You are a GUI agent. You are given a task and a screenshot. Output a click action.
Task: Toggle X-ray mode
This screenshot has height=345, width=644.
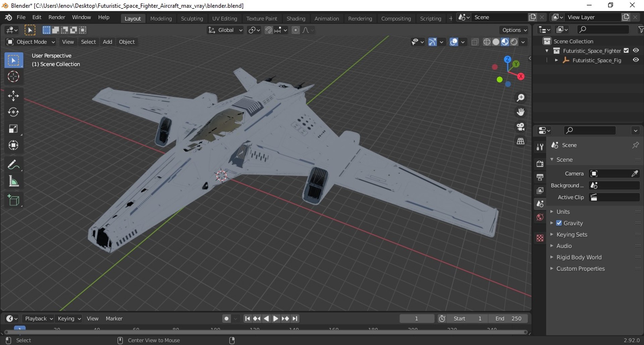[x=475, y=42]
